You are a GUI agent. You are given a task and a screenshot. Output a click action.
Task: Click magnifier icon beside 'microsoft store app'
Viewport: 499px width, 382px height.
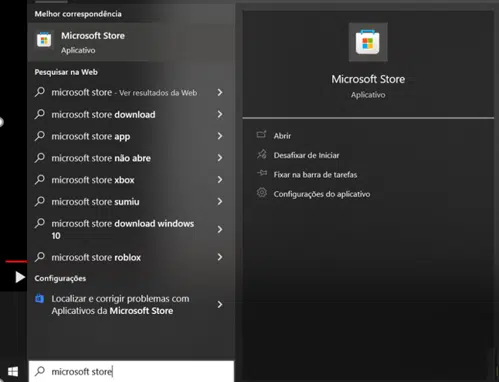tap(40, 136)
